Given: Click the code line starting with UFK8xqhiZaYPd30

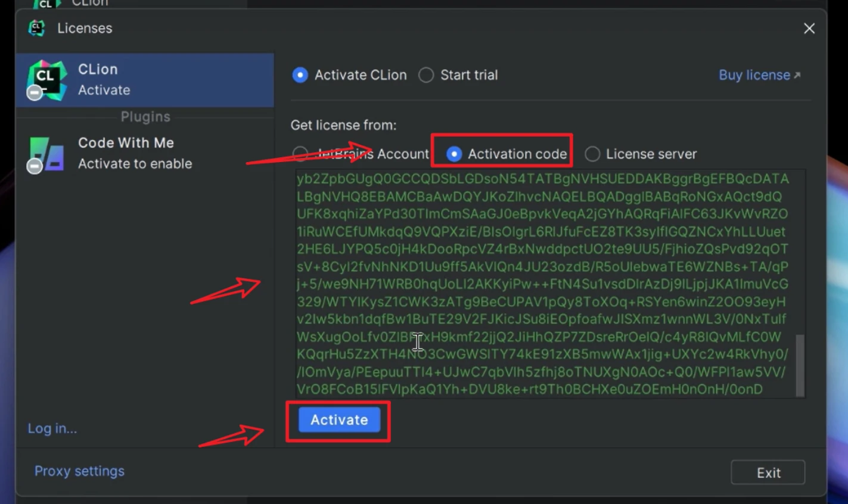Looking at the screenshot, I should pos(542,214).
